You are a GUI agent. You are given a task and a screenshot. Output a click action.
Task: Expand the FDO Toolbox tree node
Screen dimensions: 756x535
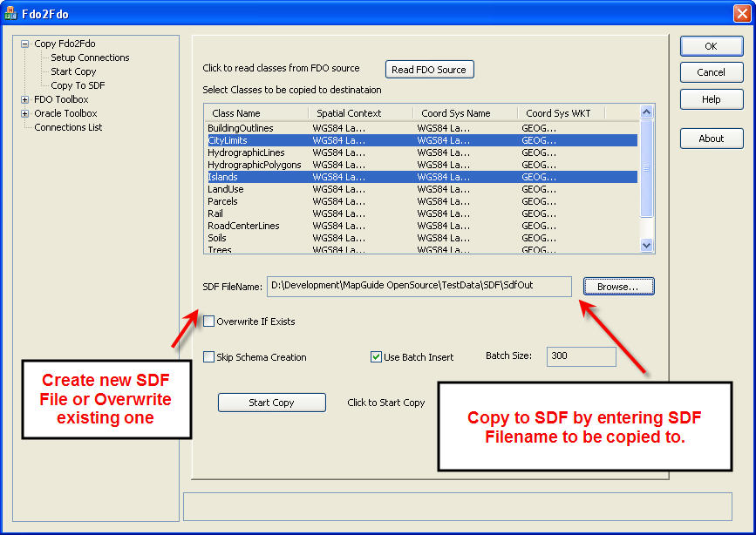(24, 100)
